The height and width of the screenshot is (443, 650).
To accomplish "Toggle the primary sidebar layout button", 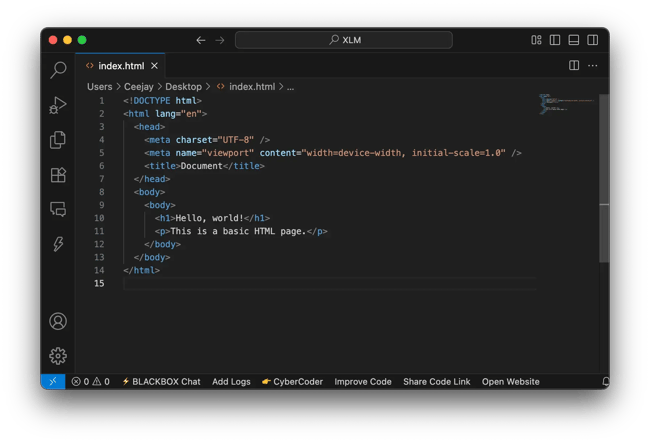I will (555, 40).
